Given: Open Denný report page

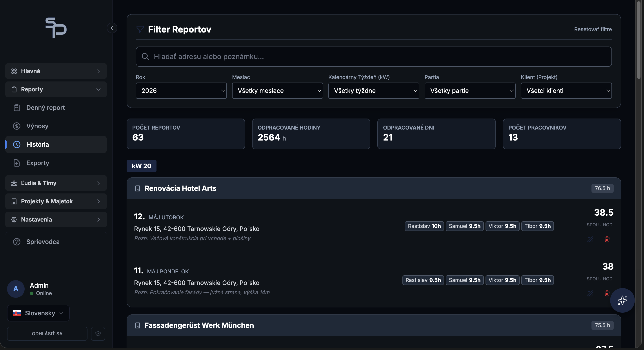Looking at the screenshot, I should coord(56,108).
